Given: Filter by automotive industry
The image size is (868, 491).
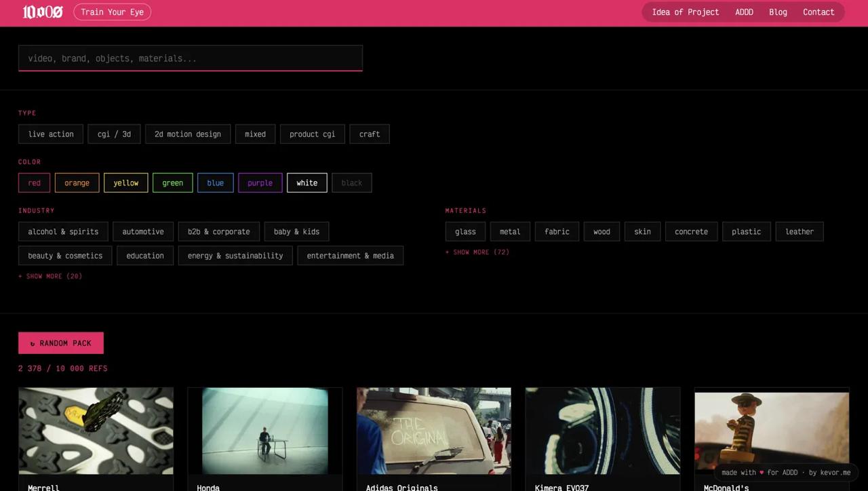Looking at the screenshot, I should tap(143, 232).
